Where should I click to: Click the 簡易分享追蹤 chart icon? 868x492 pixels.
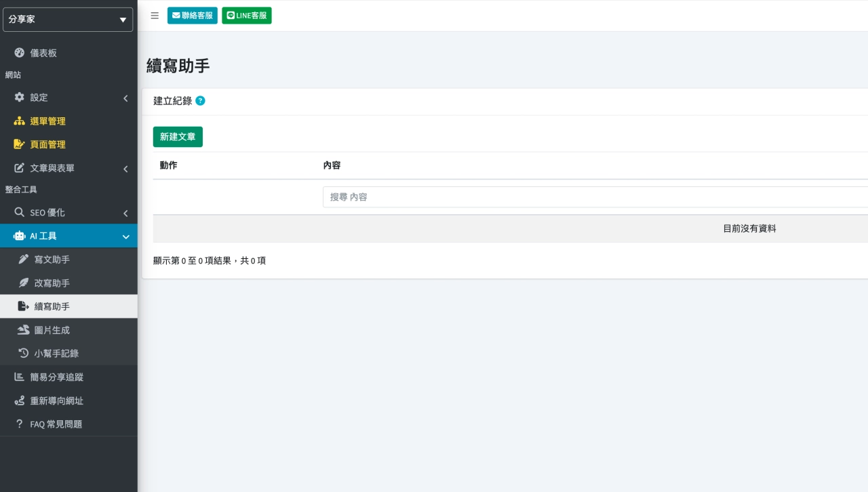[20, 377]
